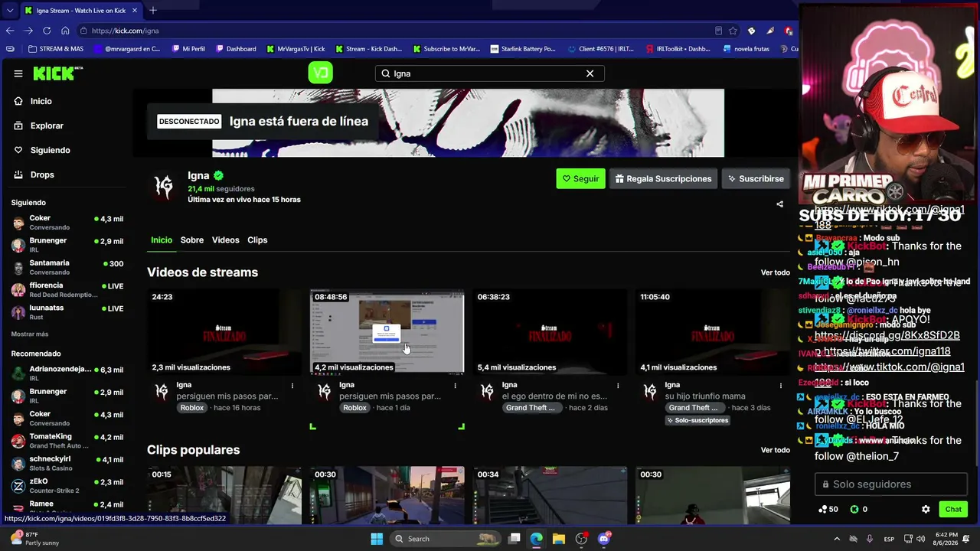980x551 pixels.
Task: Open Santamaria's channel in the sidebar
Action: click(x=67, y=267)
